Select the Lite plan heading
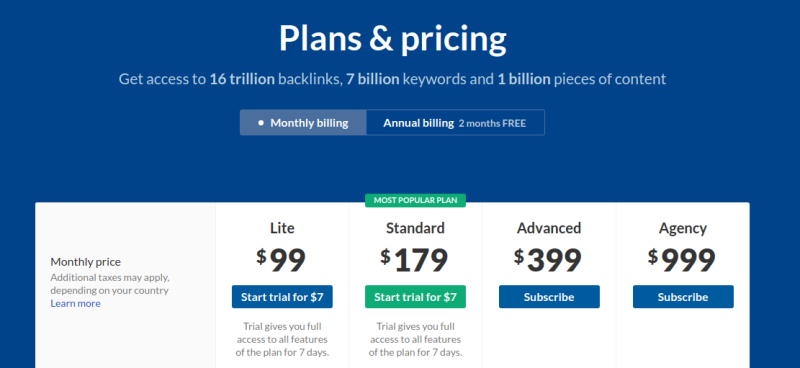Image resolution: width=800 pixels, height=368 pixels. 282,228
